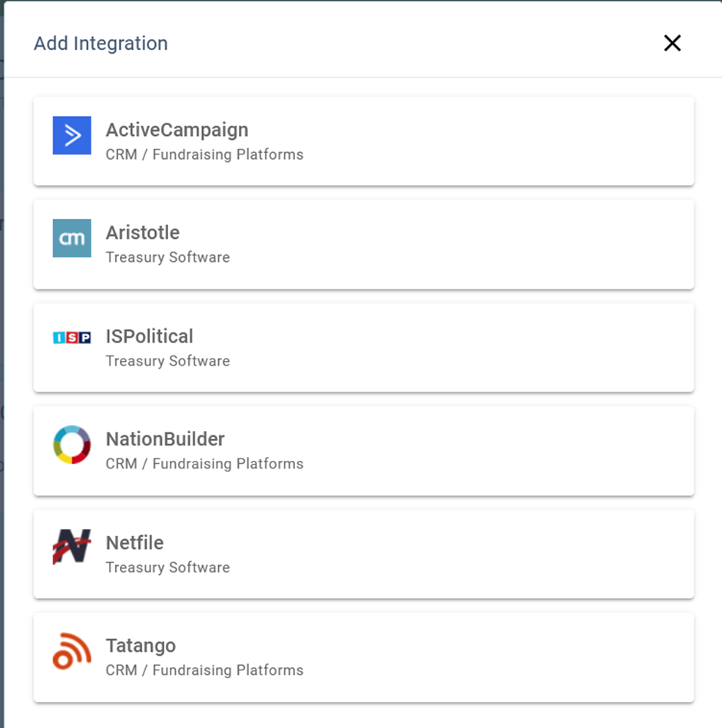Click the Add Integration dialog title

101,44
